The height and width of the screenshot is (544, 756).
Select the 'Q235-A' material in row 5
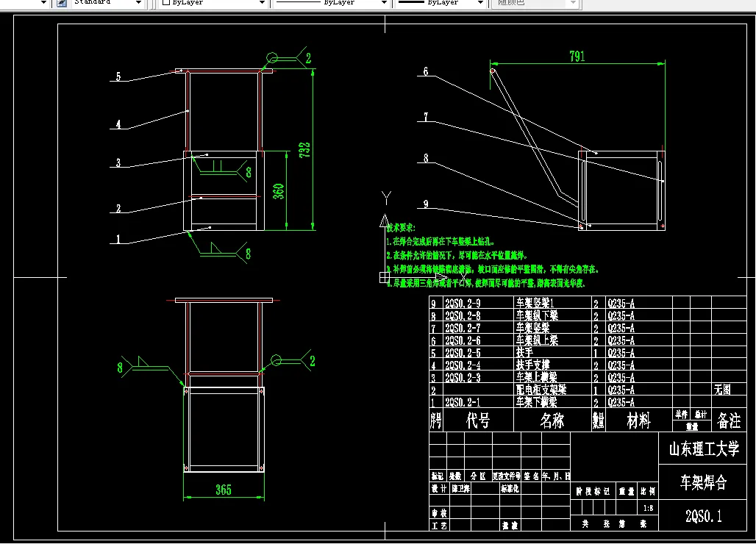click(x=621, y=353)
